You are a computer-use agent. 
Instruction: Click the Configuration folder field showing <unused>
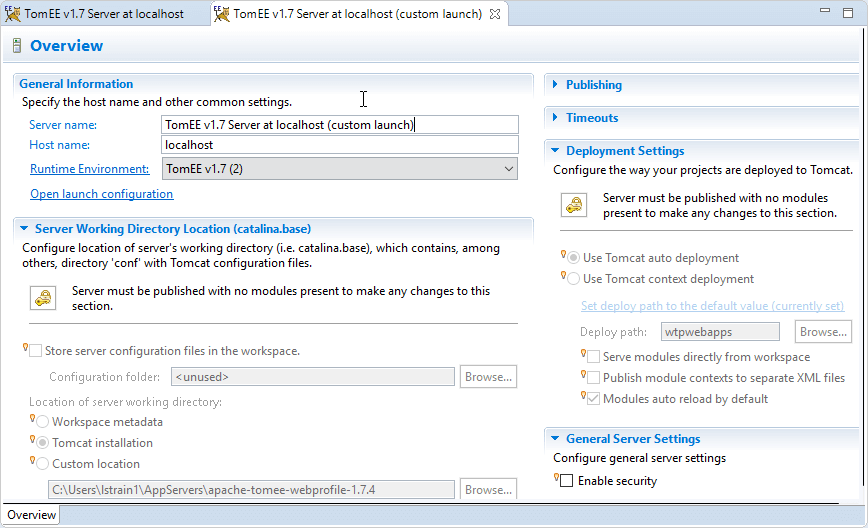(x=313, y=377)
